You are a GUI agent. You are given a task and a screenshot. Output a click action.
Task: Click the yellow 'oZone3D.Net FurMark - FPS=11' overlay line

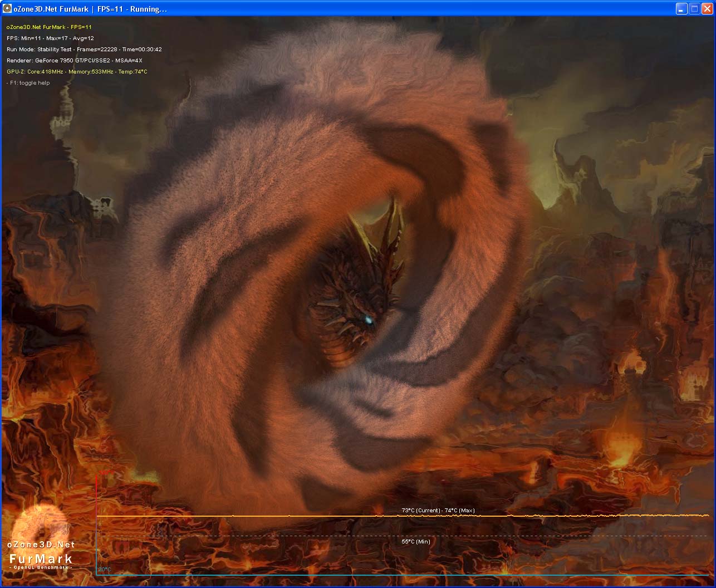[x=49, y=27]
